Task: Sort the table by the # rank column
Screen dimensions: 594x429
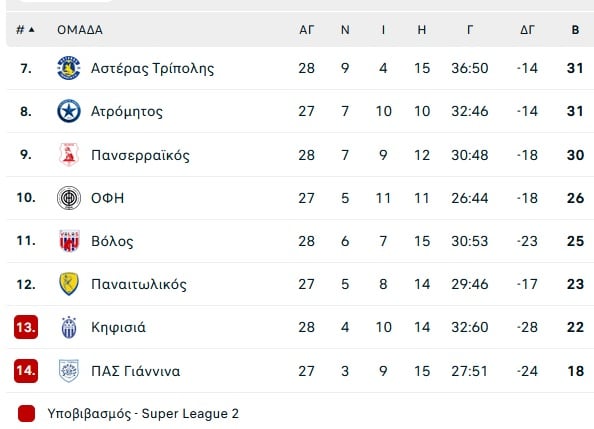Action: pos(25,30)
